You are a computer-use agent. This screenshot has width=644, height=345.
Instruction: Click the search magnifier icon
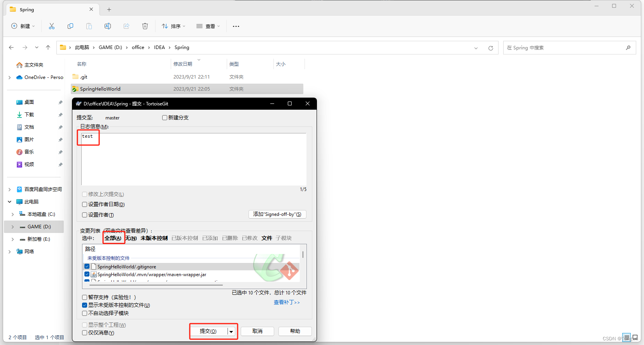(628, 47)
